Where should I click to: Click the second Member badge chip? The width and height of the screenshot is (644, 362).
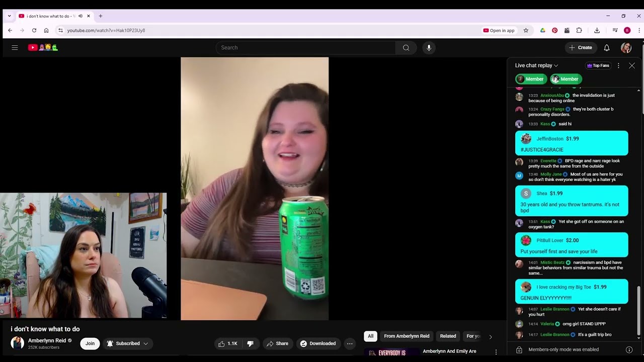point(566,79)
